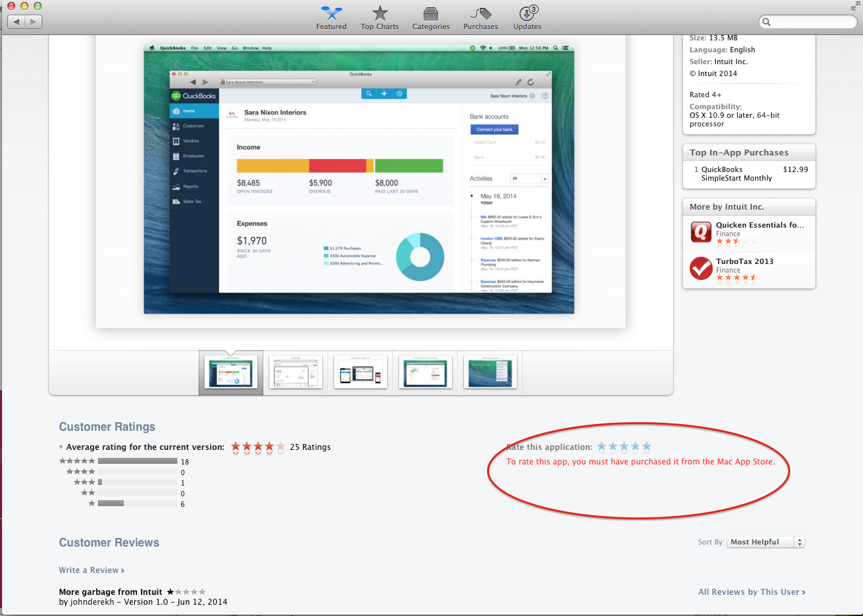The image size is (863, 616).
Task: Click the More by Intuit Inc. header
Action: click(x=727, y=207)
